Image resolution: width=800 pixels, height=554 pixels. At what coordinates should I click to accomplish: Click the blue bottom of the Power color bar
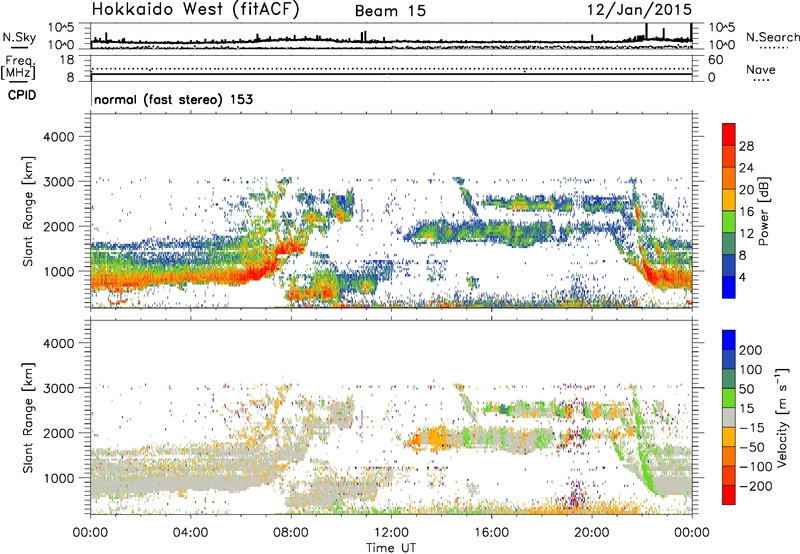click(x=729, y=287)
